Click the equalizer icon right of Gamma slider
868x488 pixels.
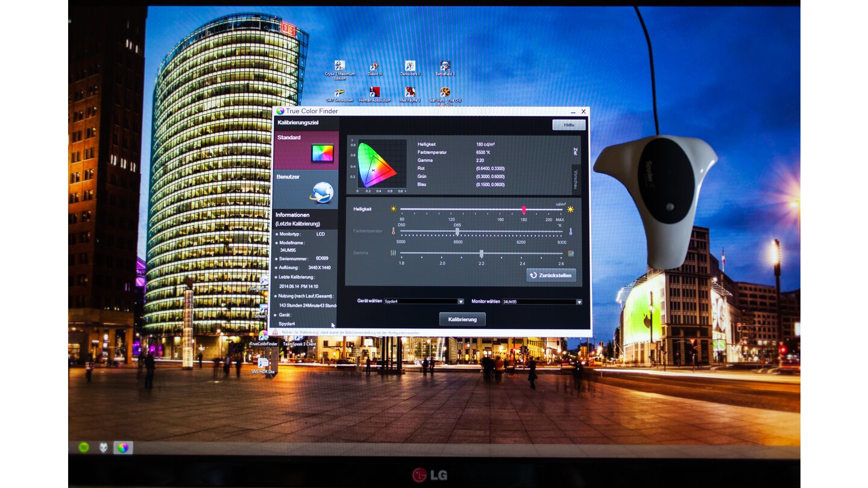(x=570, y=254)
